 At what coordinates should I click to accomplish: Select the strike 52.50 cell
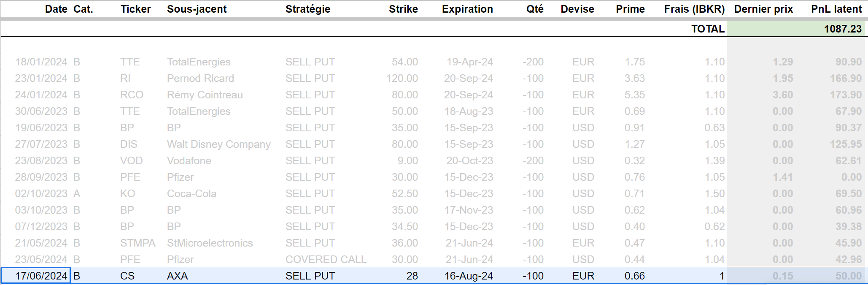(404, 193)
